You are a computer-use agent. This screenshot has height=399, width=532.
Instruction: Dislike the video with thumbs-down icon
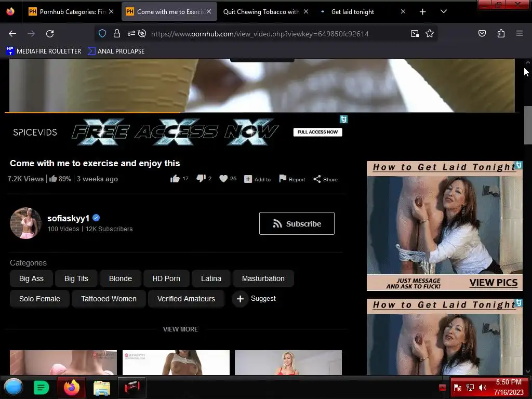click(x=201, y=179)
